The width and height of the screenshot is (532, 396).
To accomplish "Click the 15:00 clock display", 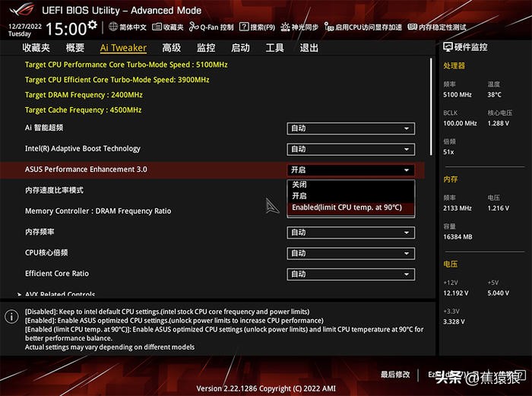I will point(66,29).
